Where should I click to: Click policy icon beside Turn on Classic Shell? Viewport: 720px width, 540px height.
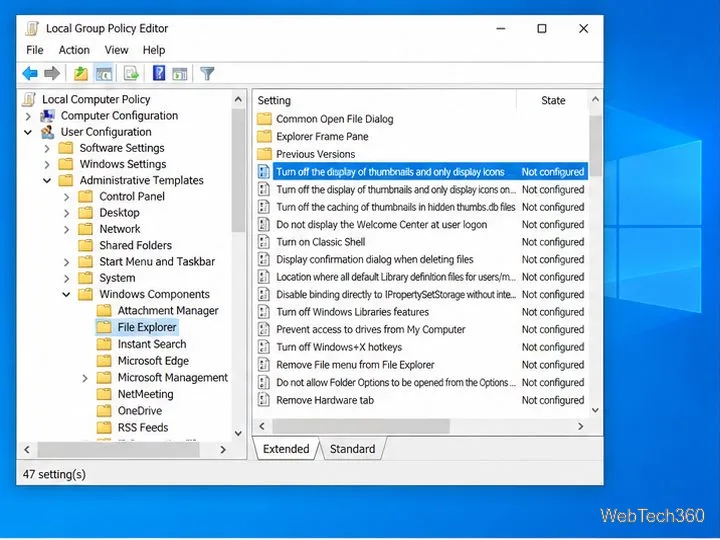click(264, 242)
